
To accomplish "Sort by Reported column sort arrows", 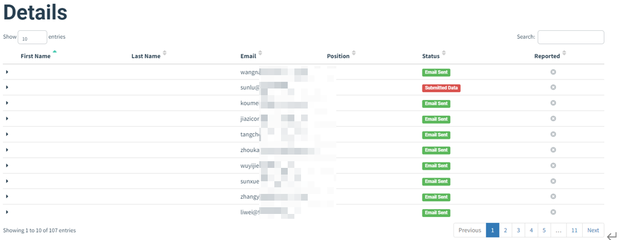I will coord(564,53).
